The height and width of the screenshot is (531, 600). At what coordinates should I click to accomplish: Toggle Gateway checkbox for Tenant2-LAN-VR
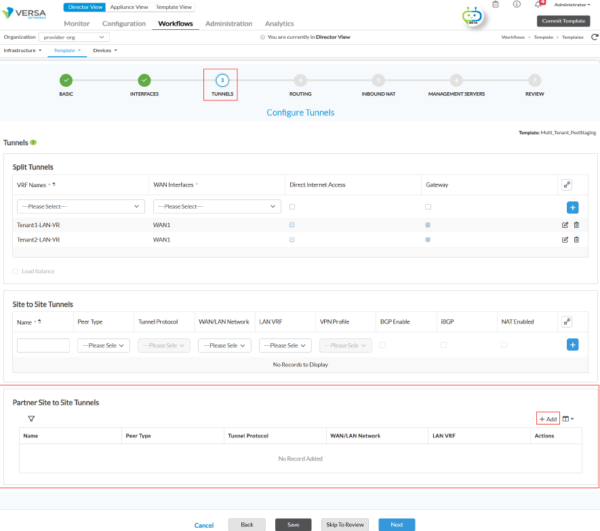click(x=428, y=240)
